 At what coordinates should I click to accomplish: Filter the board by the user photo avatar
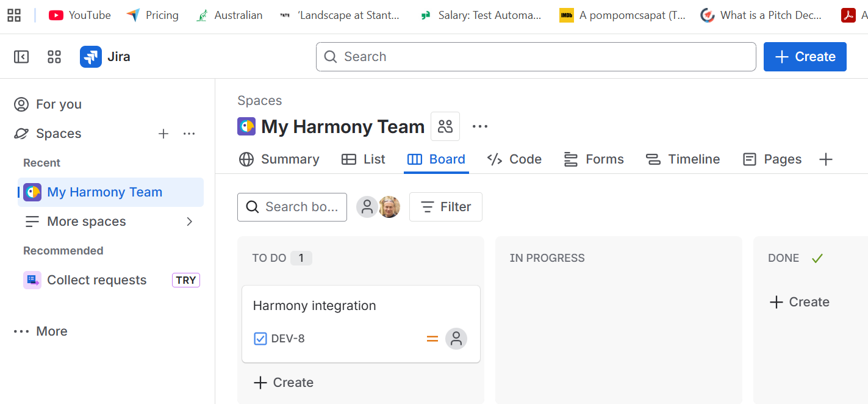(x=389, y=207)
